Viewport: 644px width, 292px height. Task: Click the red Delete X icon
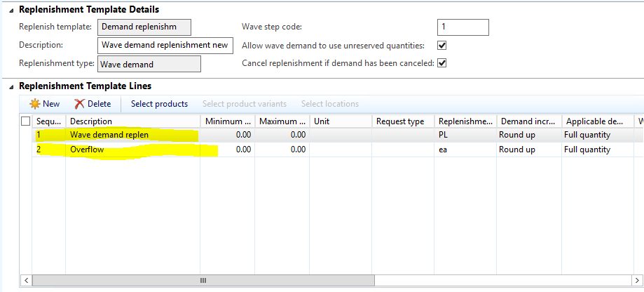click(79, 104)
